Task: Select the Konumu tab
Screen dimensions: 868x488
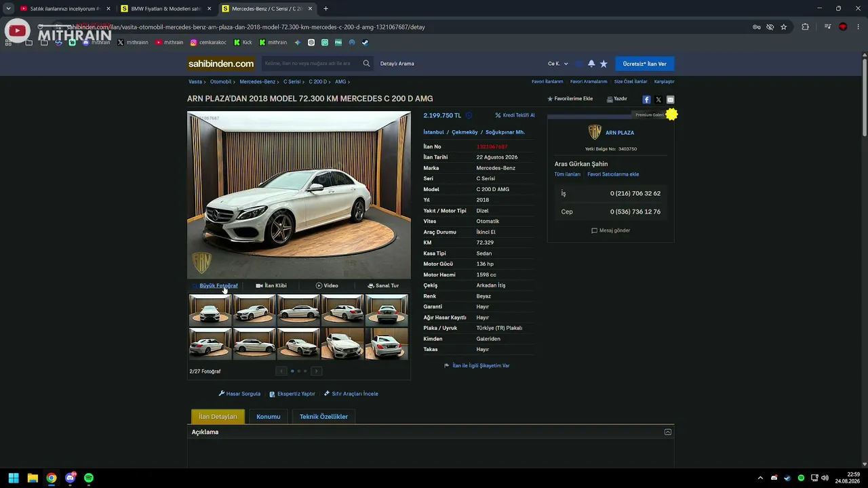Action: (269, 417)
